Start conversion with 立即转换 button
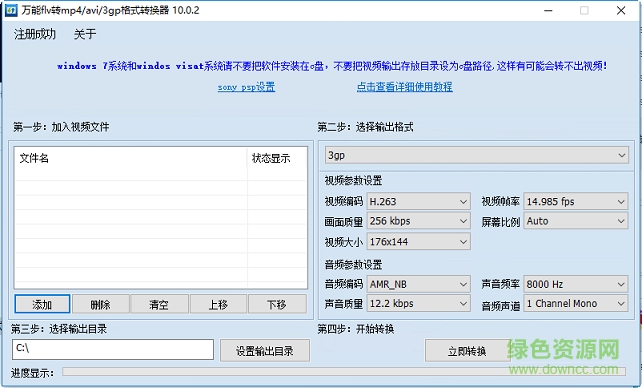 pos(467,351)
